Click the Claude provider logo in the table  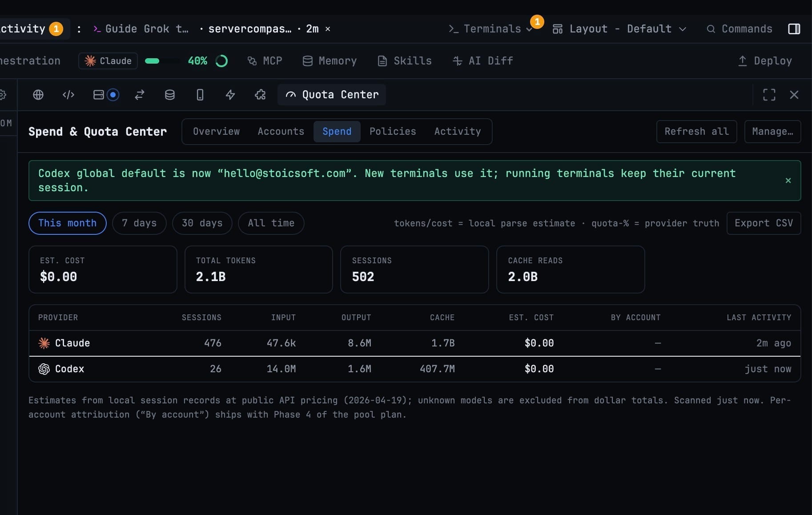(44, 343)
